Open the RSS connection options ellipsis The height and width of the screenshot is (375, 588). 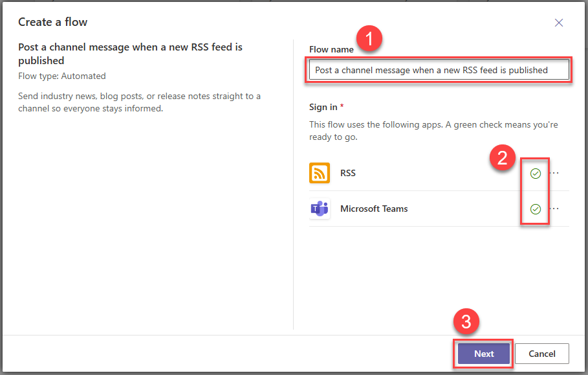coord(554,174)
